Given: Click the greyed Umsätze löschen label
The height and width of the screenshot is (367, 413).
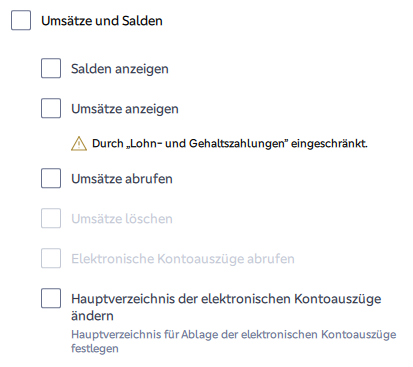Looking at the screenshot, I should (x=122, y=219).
